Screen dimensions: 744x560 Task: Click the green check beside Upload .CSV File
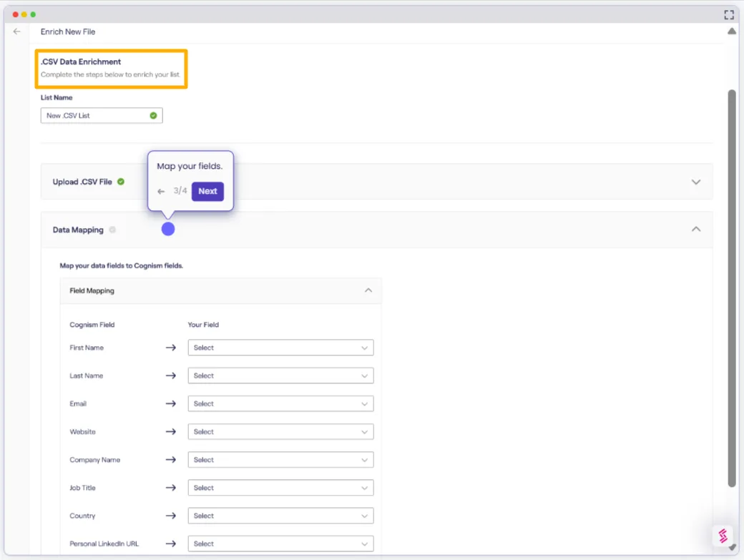[121, 182]
